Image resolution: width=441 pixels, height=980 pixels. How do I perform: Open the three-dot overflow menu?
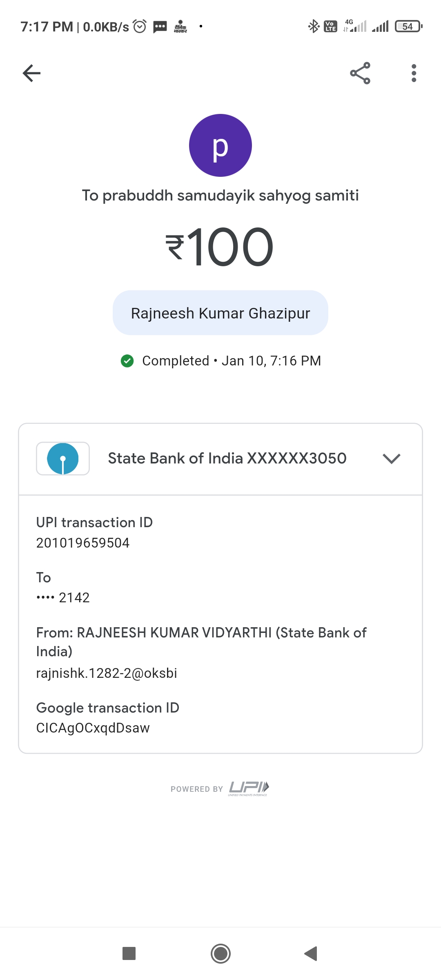[414, 73]
